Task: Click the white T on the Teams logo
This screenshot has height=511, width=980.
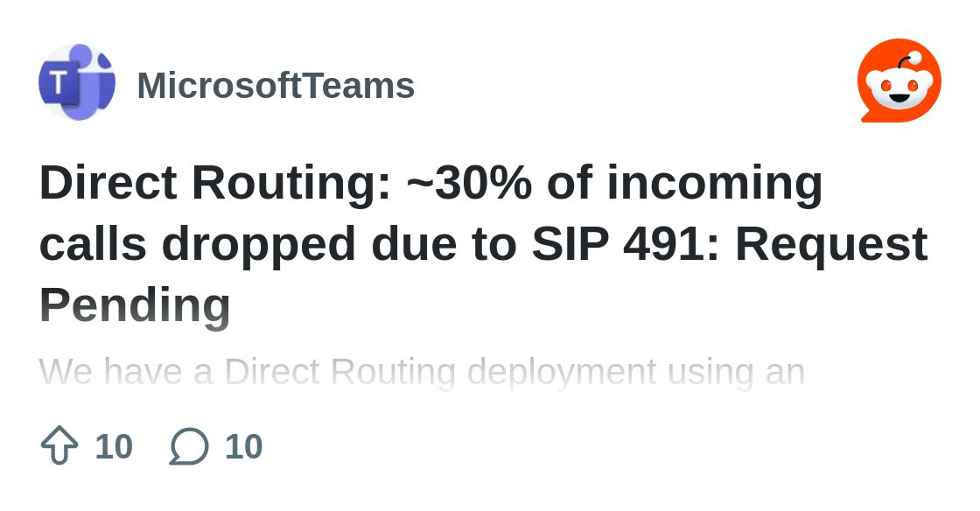Action: coord(58,83)
